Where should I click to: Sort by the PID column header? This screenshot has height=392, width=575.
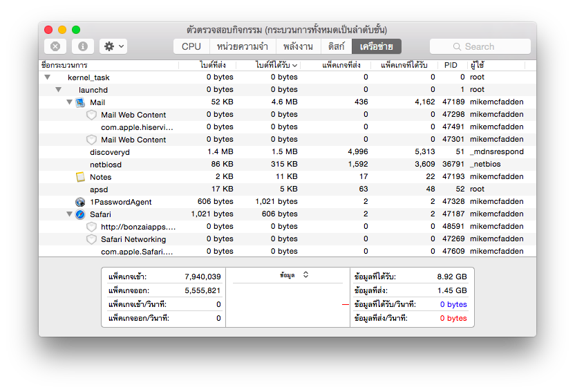[451, 65]
